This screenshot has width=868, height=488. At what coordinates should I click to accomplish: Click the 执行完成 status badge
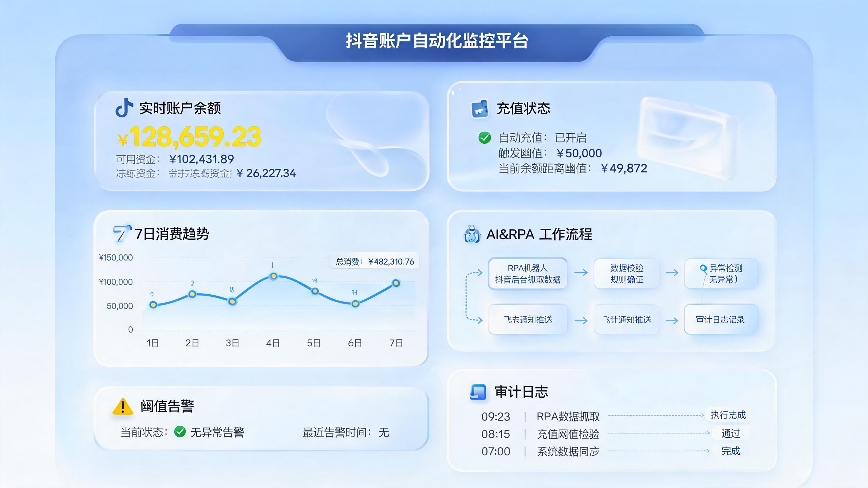click(x=728, y=415)
